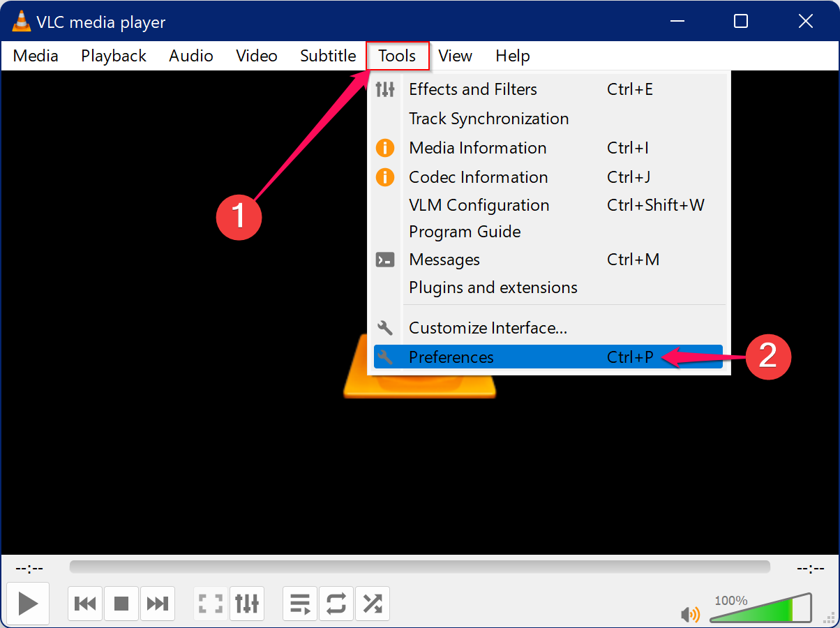Show extended settings equalizer button

pos(247,604)
